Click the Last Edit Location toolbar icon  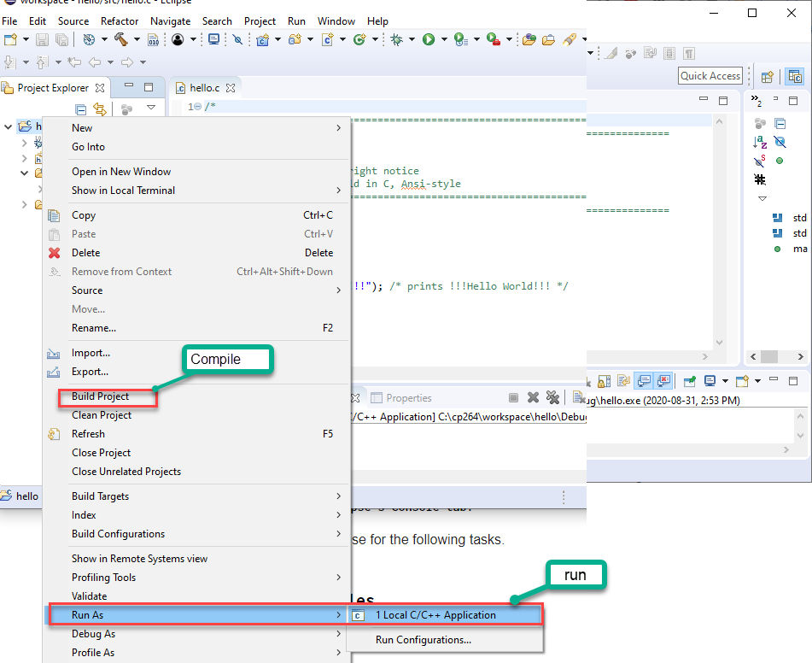[74, 62]
